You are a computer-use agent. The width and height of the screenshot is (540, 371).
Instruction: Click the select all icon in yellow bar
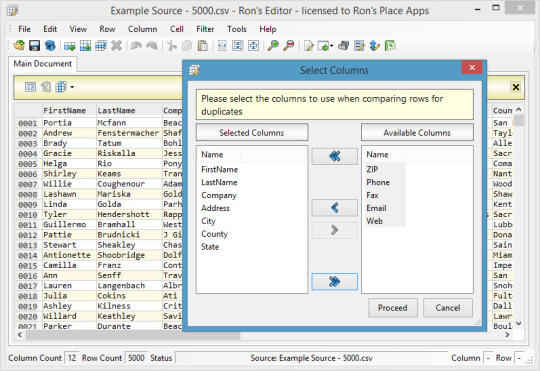(30, 87)
